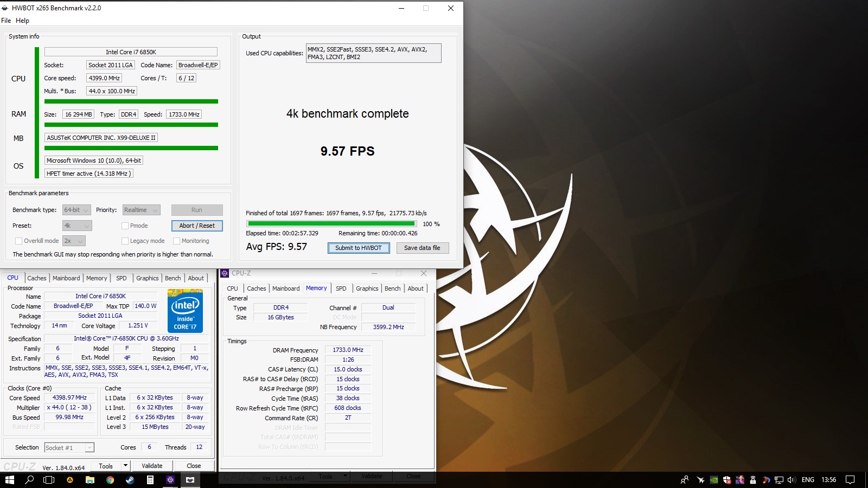This screenshot has width=868, height=488.
Task: Open Mainboard tab in the Processor CPU-Z window
Action: [66, 278]
